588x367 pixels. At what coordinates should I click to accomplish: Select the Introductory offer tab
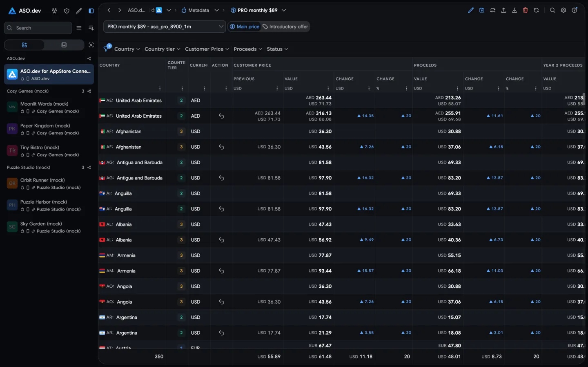coord(285,27)
